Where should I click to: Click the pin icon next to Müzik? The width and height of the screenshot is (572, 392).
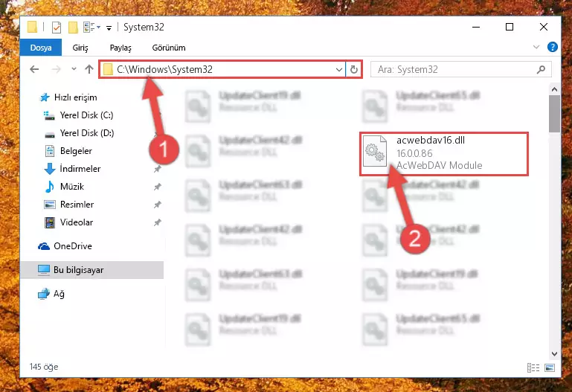tap(157, 187)
